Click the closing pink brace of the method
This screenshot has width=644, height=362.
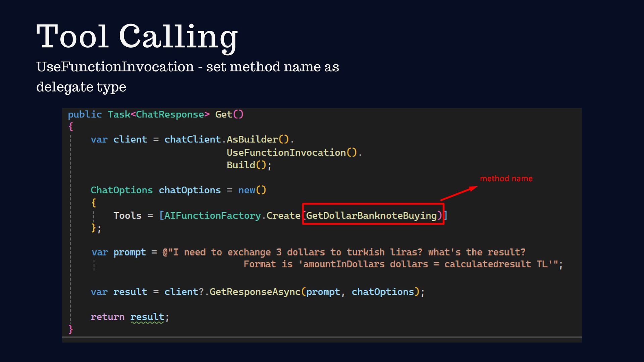(x=70, y=329)
